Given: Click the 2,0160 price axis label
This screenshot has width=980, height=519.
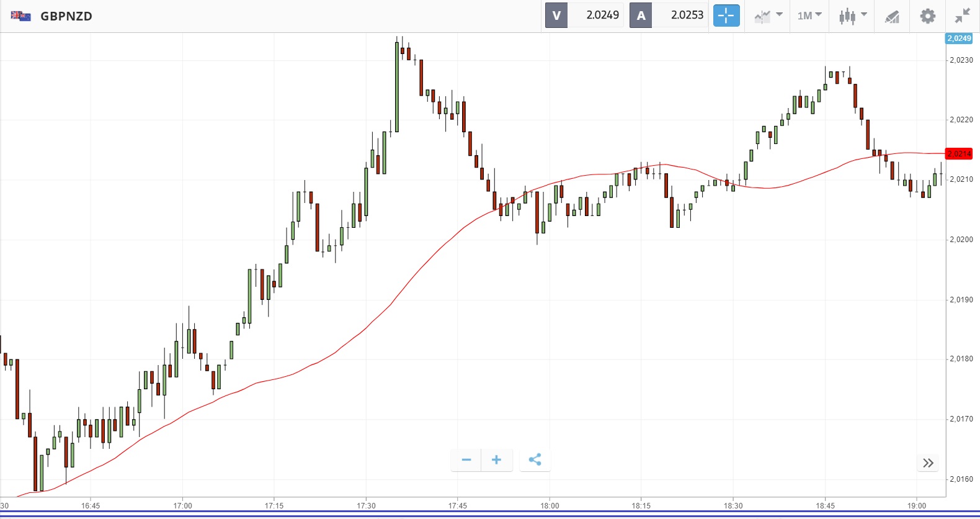Looking at the screenshot, I should (x=961, y=479).
